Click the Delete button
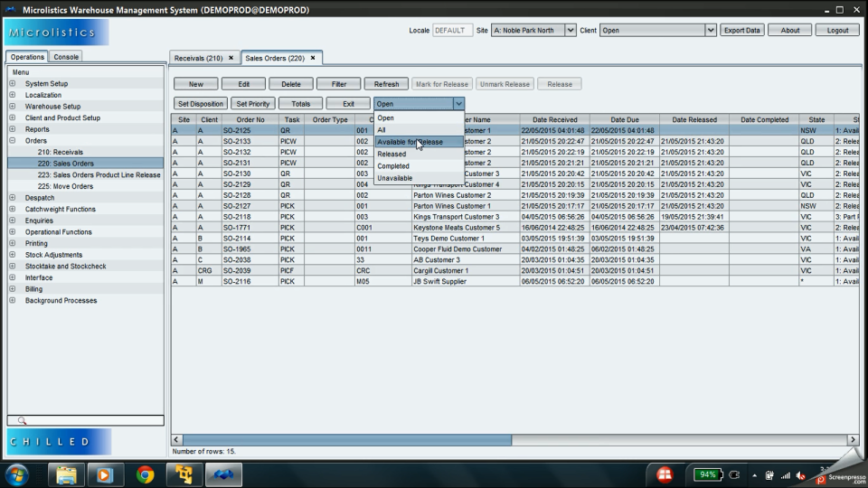This screenshot has width=868, height=488. (x=291, y=84)
